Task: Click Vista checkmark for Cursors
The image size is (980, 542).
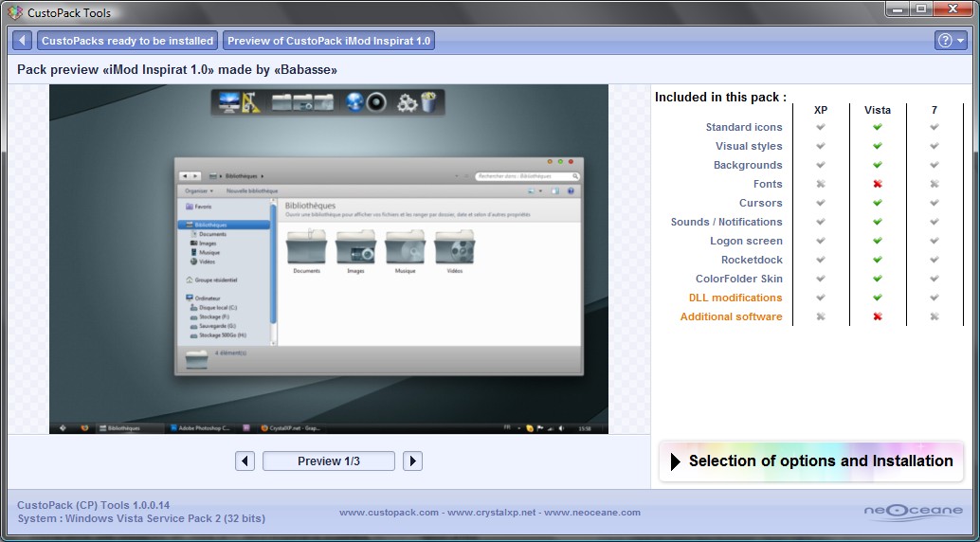Action: [x=878, y=203]
